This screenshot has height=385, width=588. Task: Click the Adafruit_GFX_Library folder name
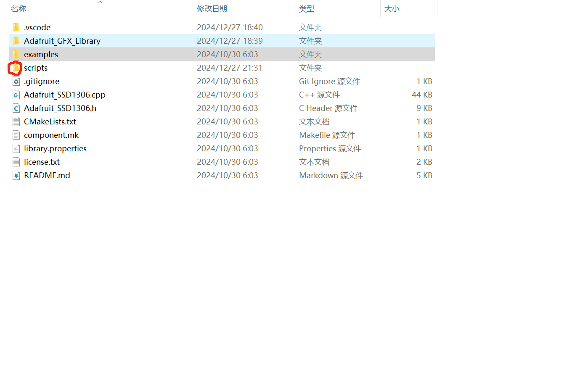[x=62, y=41]
